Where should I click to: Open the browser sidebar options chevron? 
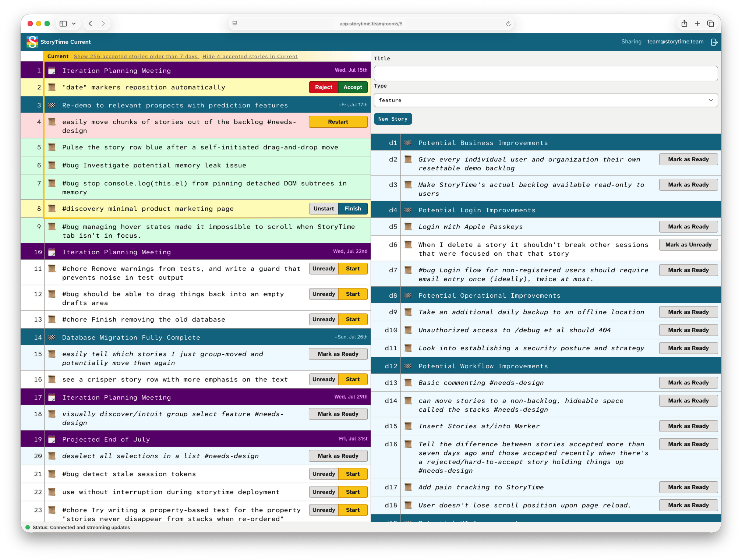coord(74,24)
